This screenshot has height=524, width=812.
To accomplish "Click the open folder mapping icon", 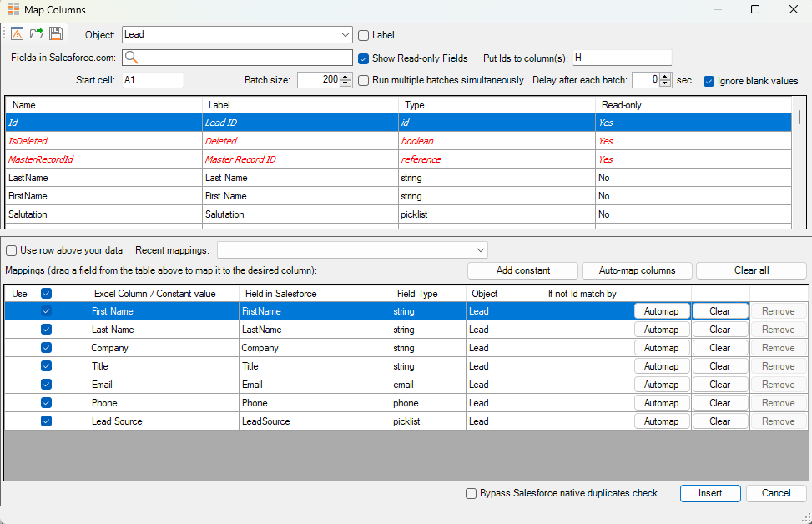I will (37, 34).
